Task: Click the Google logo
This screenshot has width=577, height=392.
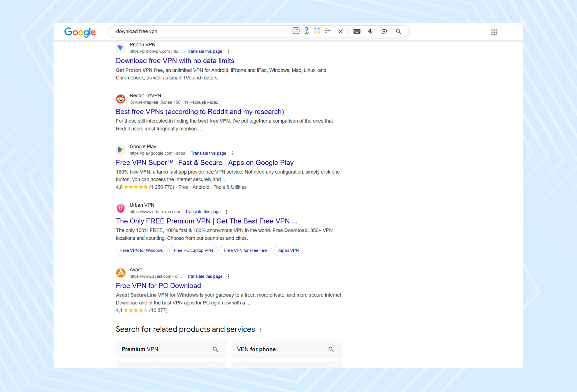Action: (x=80, y=32)
